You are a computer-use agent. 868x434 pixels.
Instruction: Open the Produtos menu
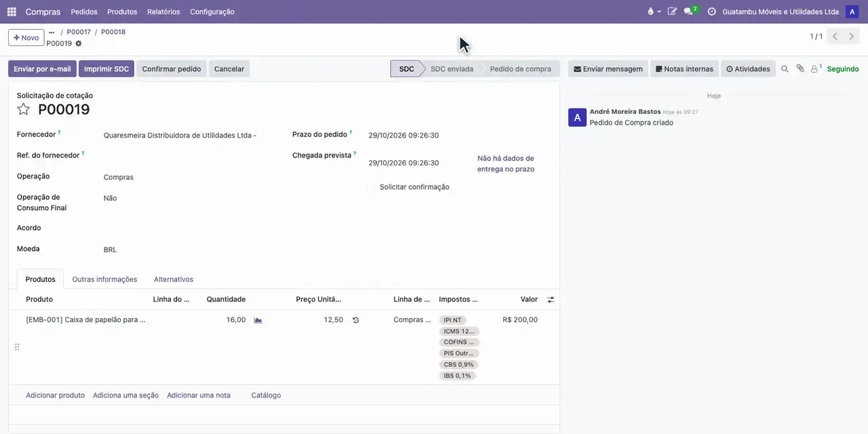(x=122, y=12)
